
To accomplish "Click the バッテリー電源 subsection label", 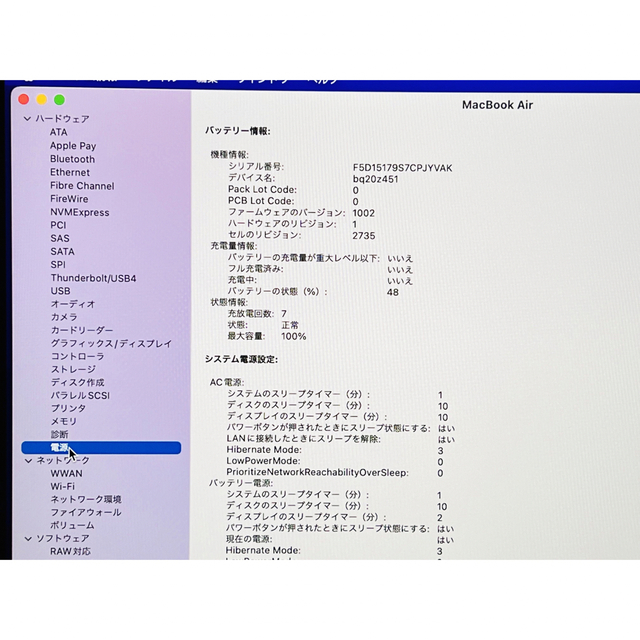I will coord(241,483).
